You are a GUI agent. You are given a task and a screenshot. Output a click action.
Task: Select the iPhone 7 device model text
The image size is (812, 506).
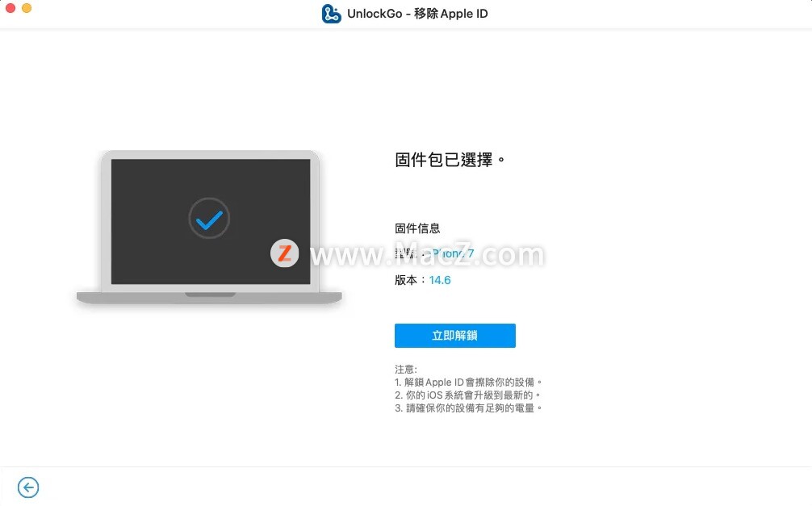click(x=451, y=253)
